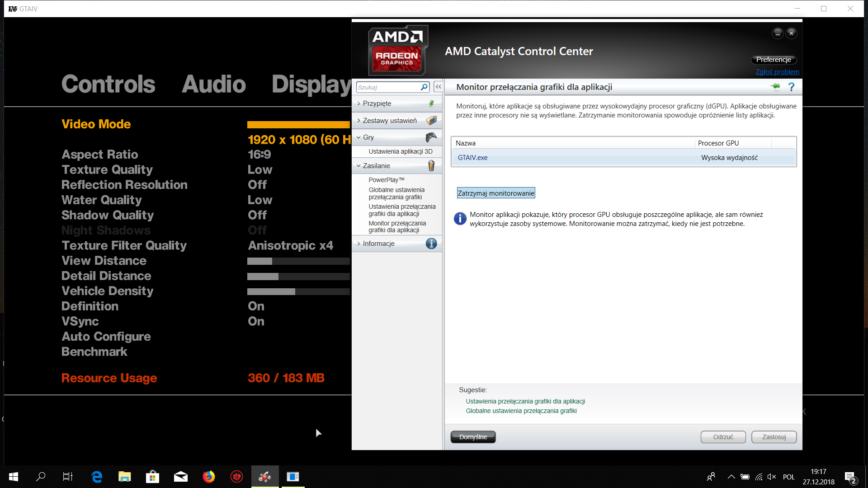868x488 pixels.
Task: Click the blue info icon beside Informacje
Action: click(x=431, y=244)
